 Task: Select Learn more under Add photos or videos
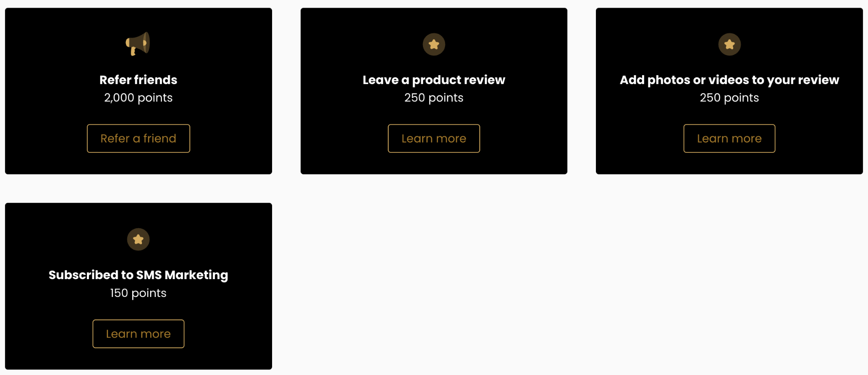729,138
